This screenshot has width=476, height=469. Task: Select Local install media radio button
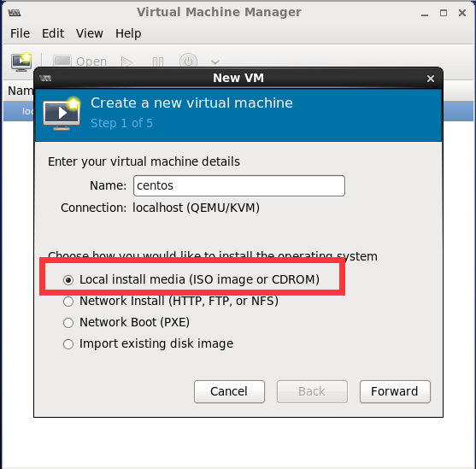(68, 280)
